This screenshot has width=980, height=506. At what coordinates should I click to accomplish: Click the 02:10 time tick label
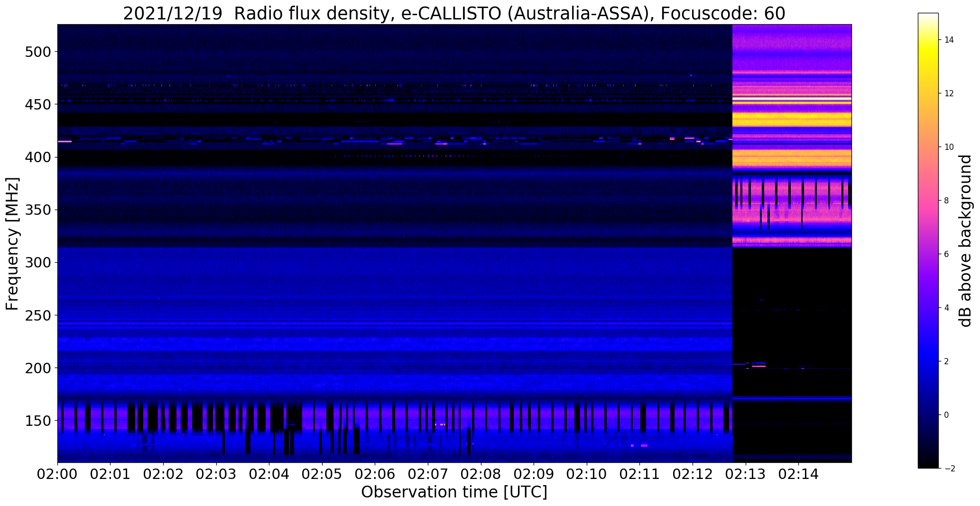(x=587, y=474)
